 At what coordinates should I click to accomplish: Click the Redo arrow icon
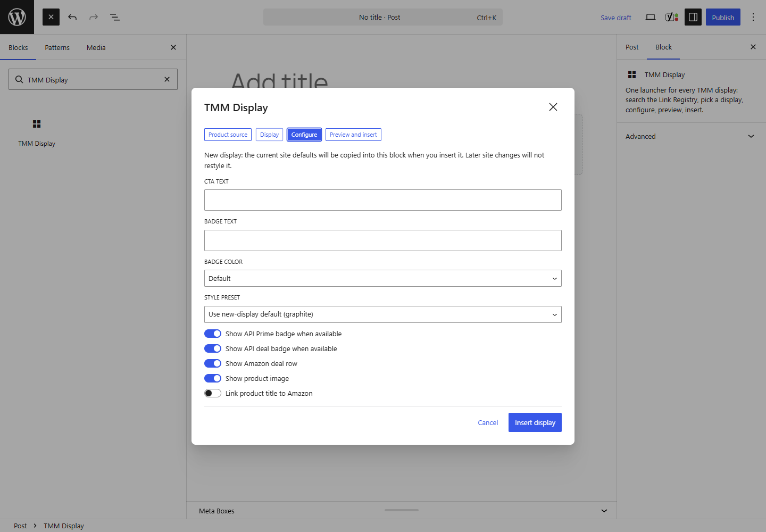click(94, 17)
